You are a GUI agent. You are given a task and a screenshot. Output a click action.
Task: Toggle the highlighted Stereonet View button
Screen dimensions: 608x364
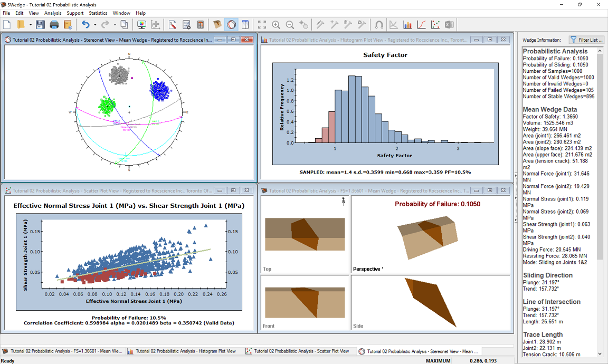(231, 24)
